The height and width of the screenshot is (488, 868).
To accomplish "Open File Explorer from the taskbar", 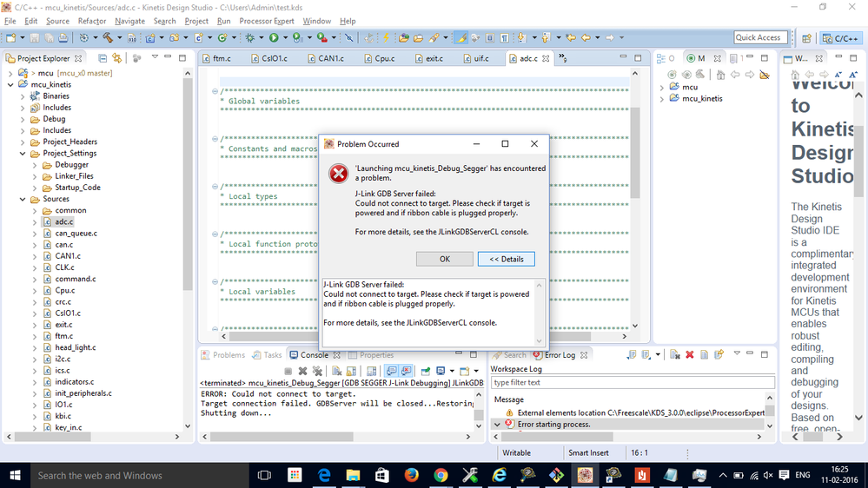I will pos(353,475).
